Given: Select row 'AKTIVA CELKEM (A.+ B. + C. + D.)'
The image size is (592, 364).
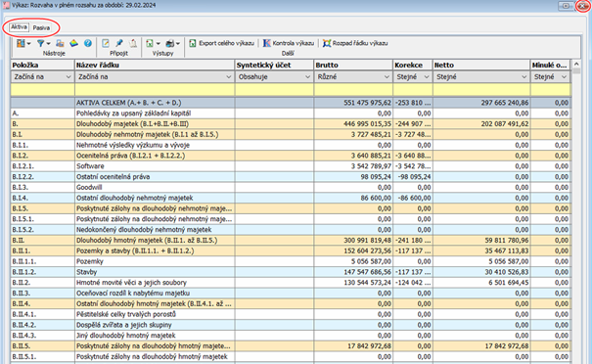Looking at the screenshot, I should 291,103.
